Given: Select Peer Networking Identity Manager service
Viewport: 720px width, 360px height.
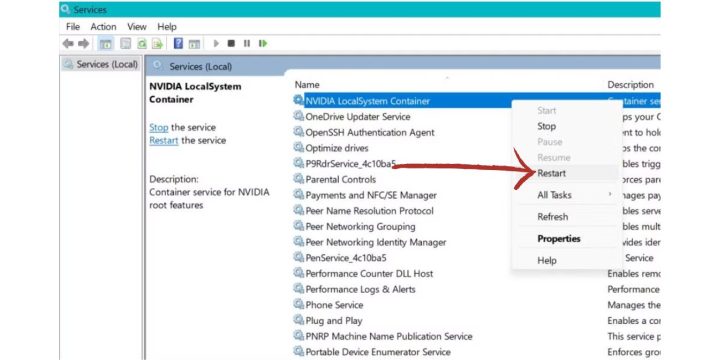Looking at the screenshot, I should point(376,242).
